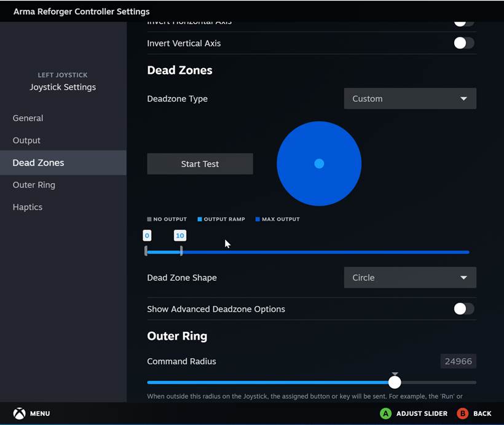Toggle Invert Vertical Axis switch

tap(464, 43)
